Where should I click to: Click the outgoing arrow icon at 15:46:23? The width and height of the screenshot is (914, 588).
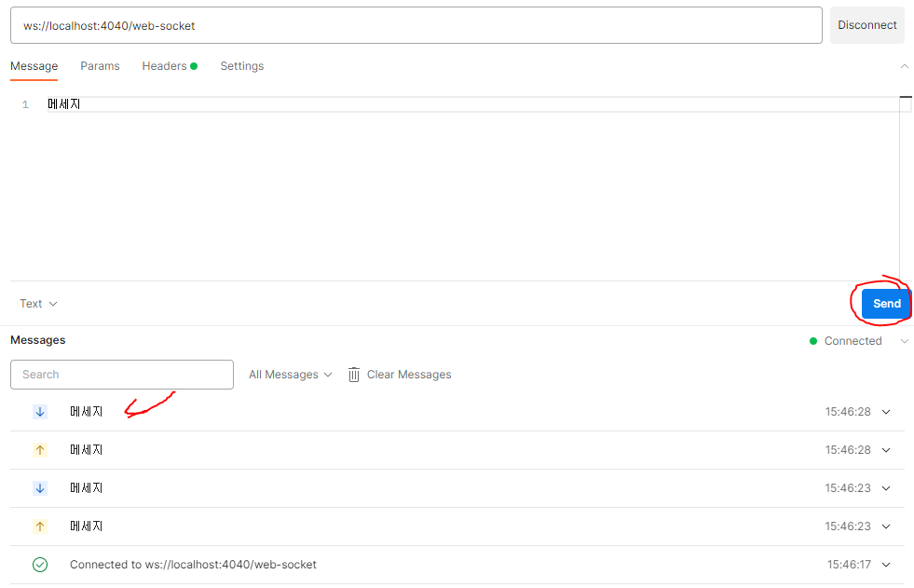(x=40, y=526)
